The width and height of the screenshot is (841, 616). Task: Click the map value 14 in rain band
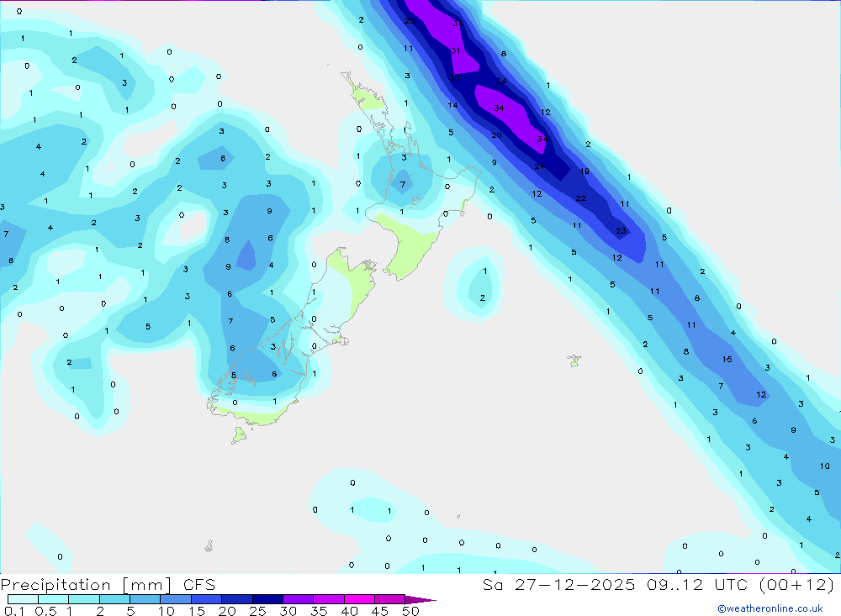tap(452, 105)
